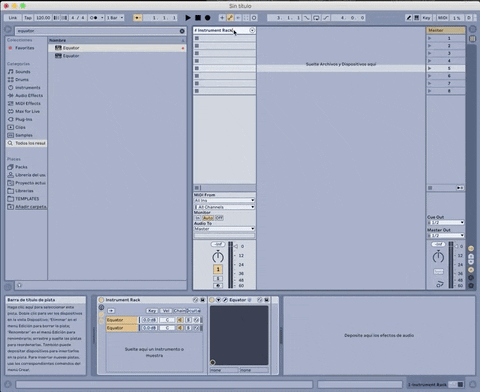Toggle the track 1 activator button
This screenshot has height=392, width=480.
[x=218, y=269]
